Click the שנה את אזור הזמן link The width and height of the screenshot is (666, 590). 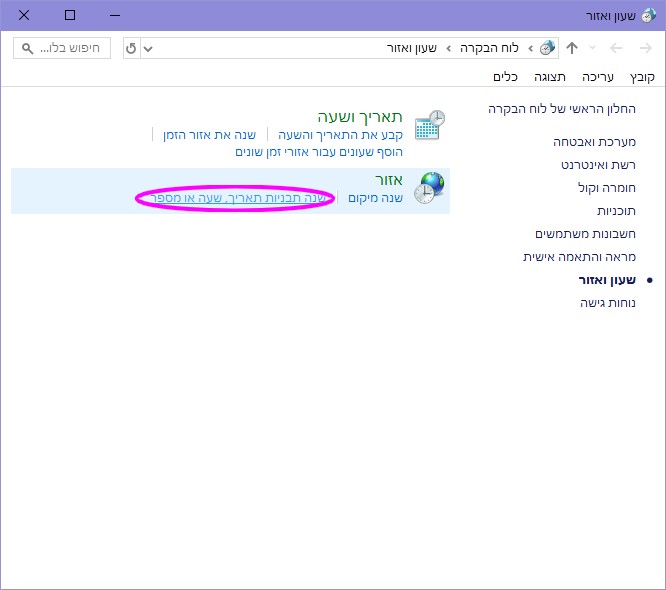[210, 135]
